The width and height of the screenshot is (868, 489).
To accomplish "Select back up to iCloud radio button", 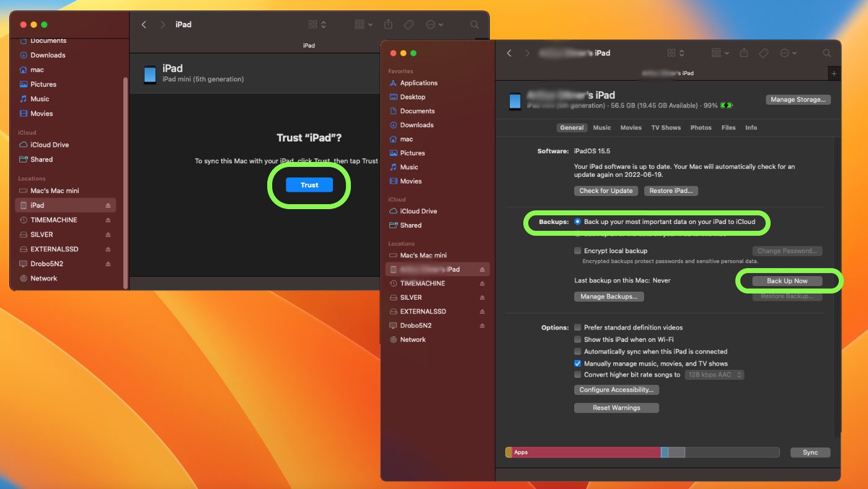I will click(x=578, y=222).
